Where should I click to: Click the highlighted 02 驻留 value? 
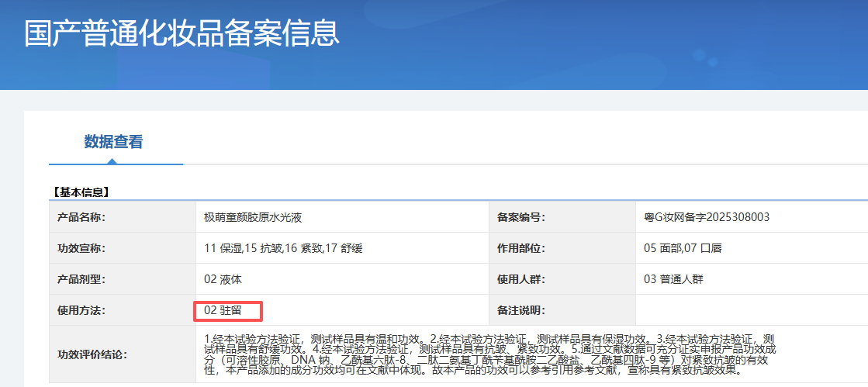click(223, 310)
